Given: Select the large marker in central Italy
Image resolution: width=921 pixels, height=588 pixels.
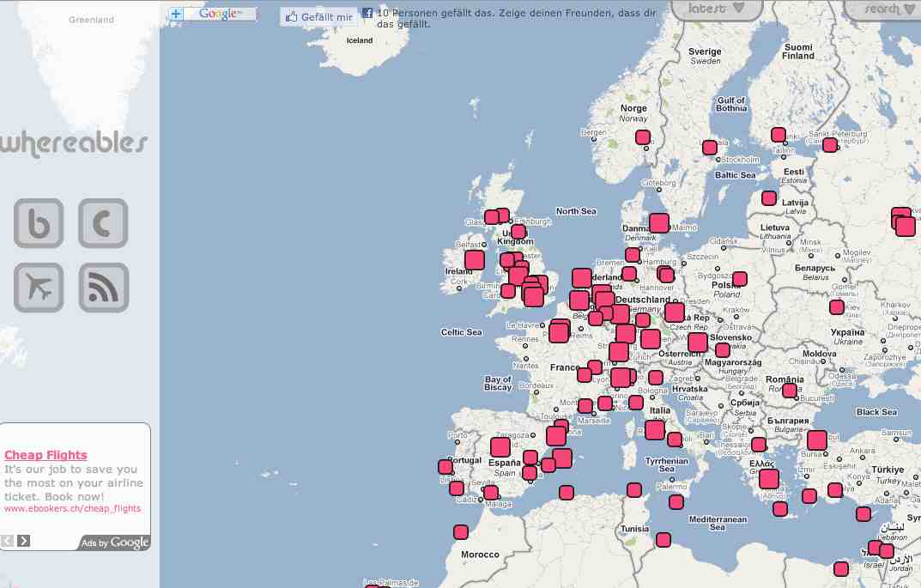Looking at the screenshot, I should [x=655, y=431].
